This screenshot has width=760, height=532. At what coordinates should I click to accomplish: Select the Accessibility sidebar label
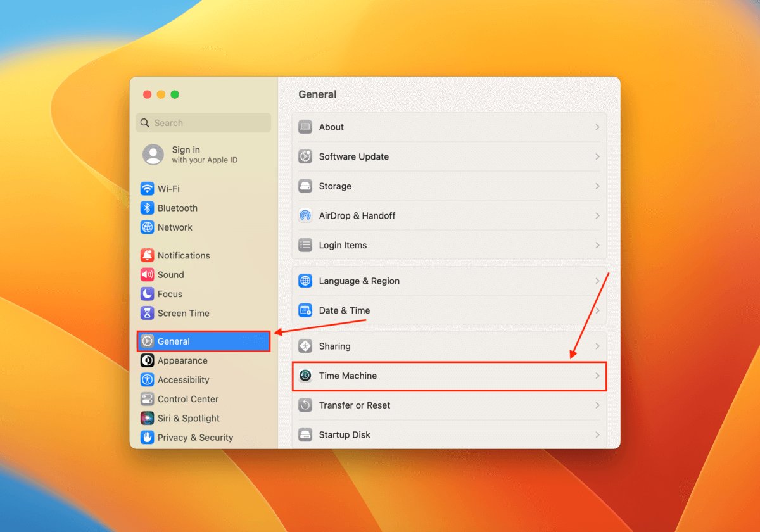tap(184, 380)
